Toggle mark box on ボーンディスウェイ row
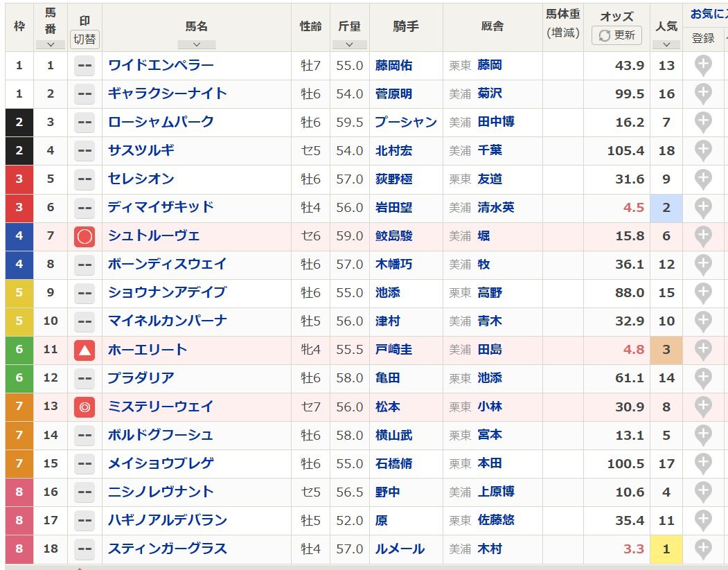The width and height of the screenshot is (728, 570). [x=85, y=264]
